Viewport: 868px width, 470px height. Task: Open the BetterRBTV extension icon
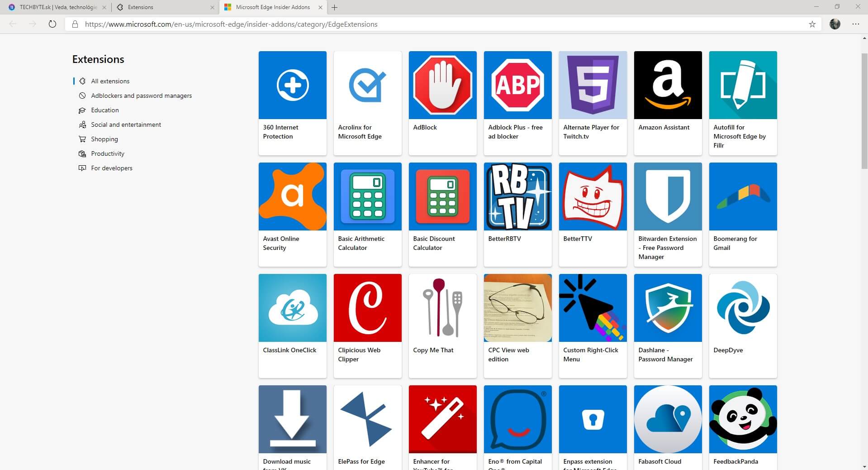517,197
